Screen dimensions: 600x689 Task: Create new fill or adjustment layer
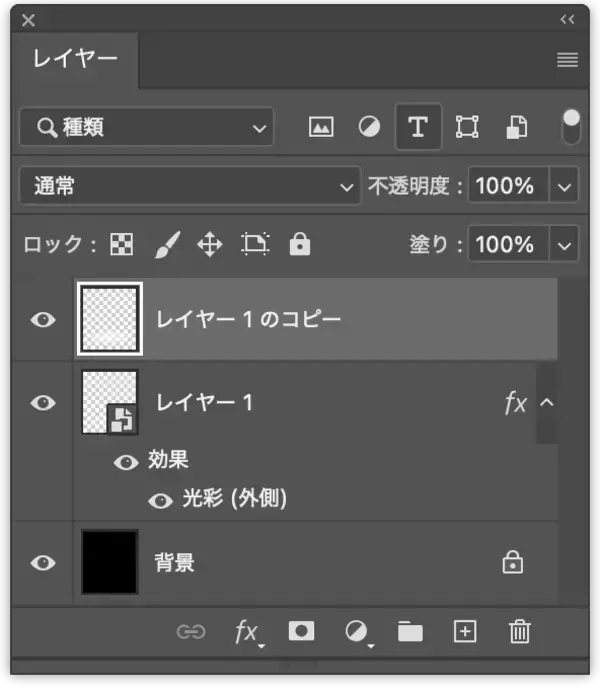pos(358,633)
